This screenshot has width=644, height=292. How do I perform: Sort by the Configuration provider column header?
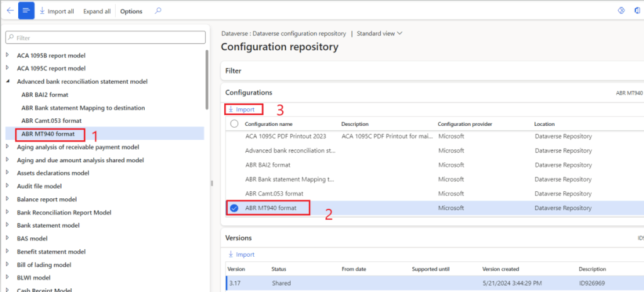[465, 124]
